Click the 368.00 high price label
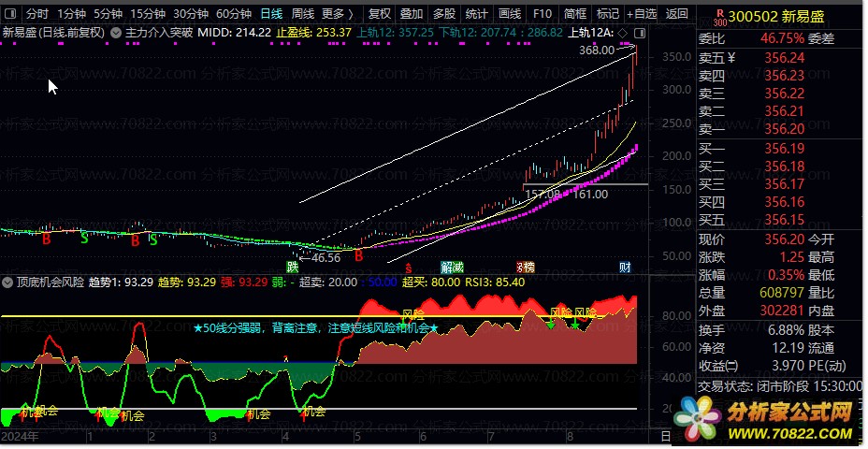 coord(597,51)
